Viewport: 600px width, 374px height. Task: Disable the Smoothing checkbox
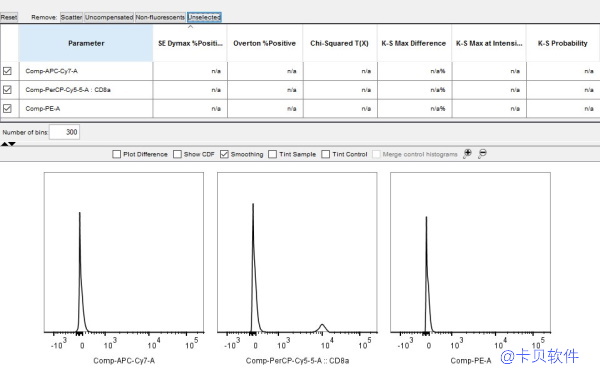(224, 154)
